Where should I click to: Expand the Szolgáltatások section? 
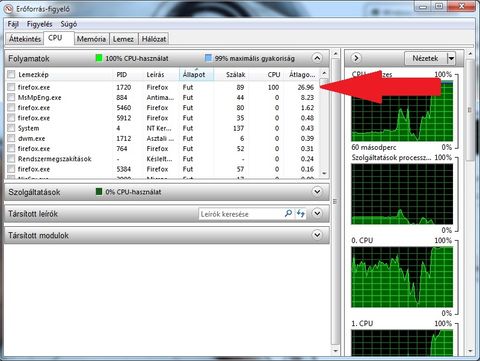[x=317, y=192]
